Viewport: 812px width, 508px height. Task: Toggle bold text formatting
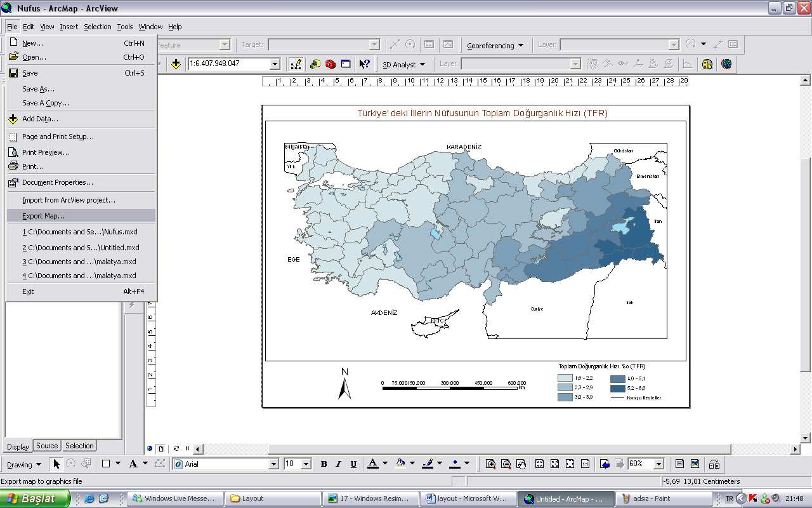(324, 464)
